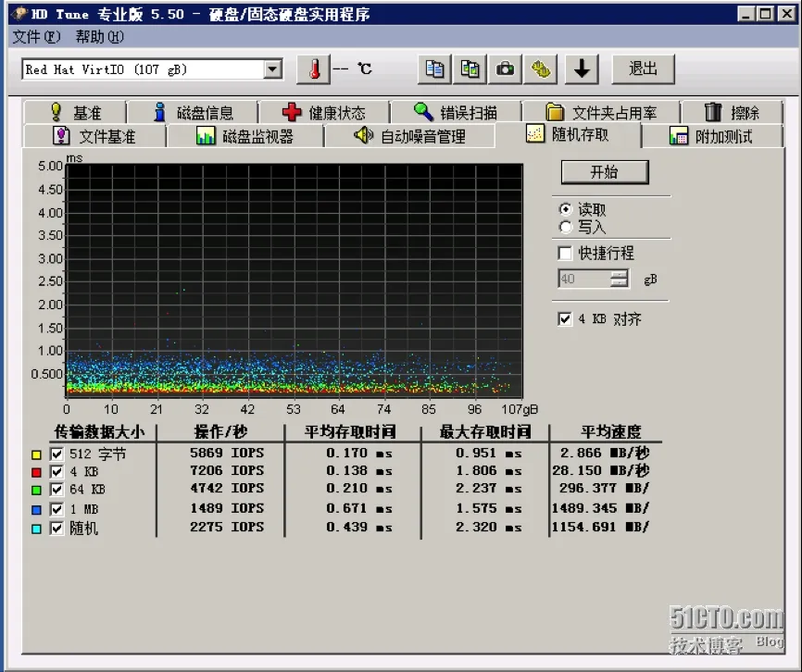802x672 pixels.
Task: Click the 0.170 ms average access time
Action: click(359, 453)
